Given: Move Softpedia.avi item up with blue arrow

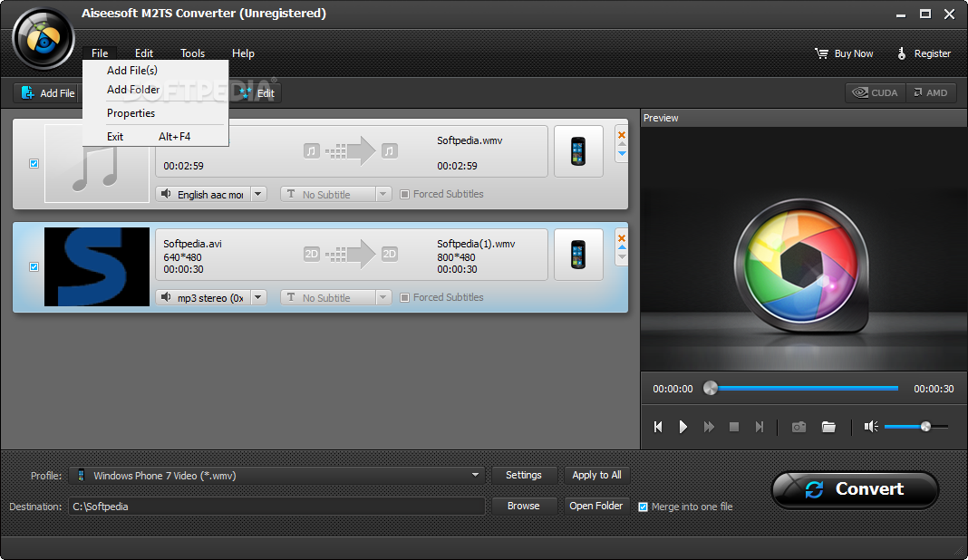Looking at the screenshot, I should point(622,247).
